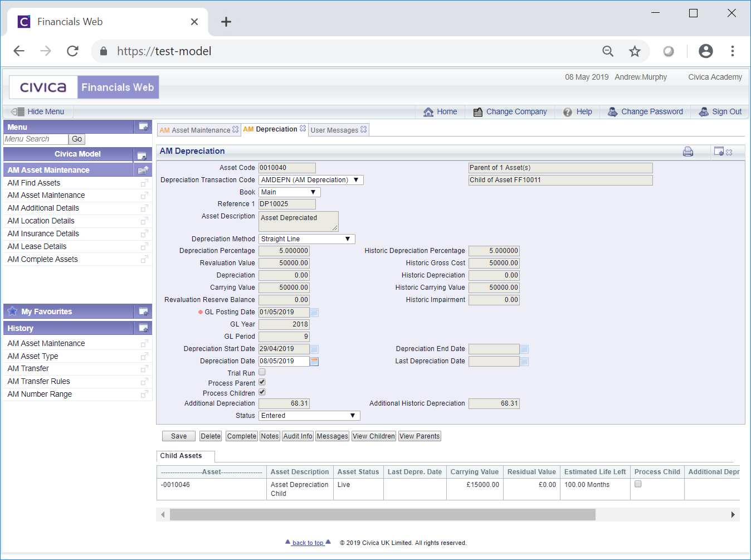Image resolution: width=751 pixels, height=560 pixels.
Task: Click the AM Asset Maintenance header folder icon
Action: pos(143,170)
